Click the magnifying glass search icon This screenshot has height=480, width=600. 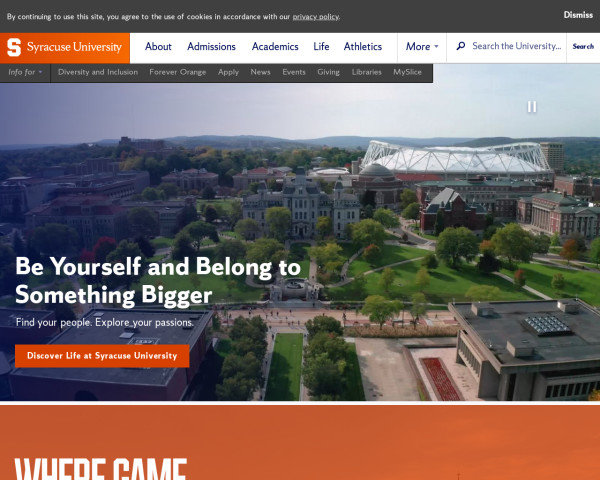click(461, 46)
